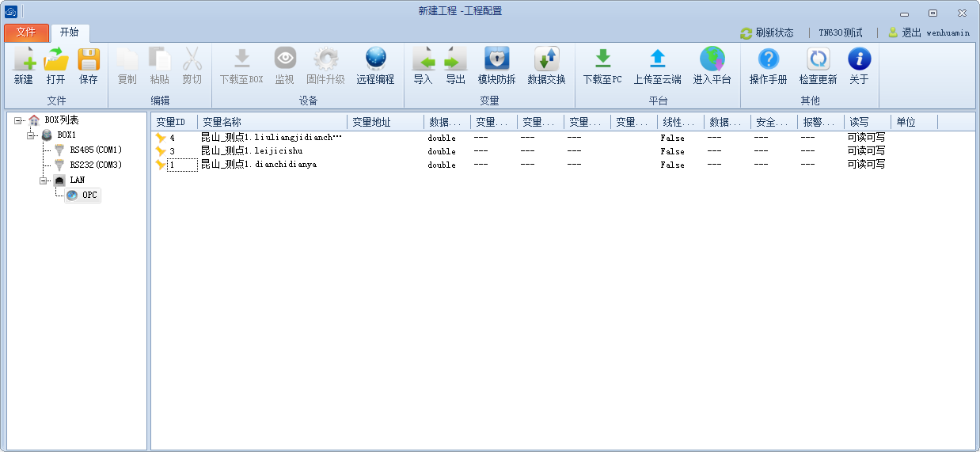Screen dimensions: 980x452
Task: Select variable row 昆山_测点1.dianchidianya
Action: coord(259,165)
